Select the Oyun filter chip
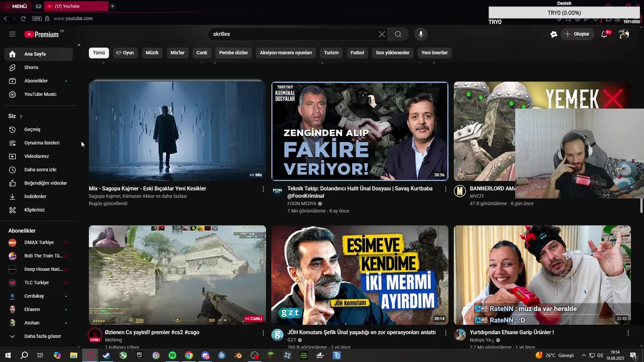 [x=125, y=53]
